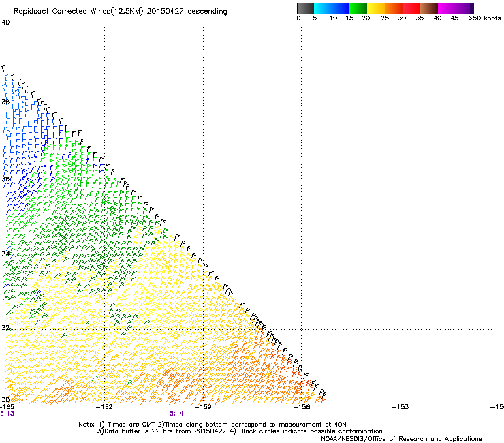Click the purple 5:14 time label
The width and height of the screenshot is (504, 443).
coord(177,414)
